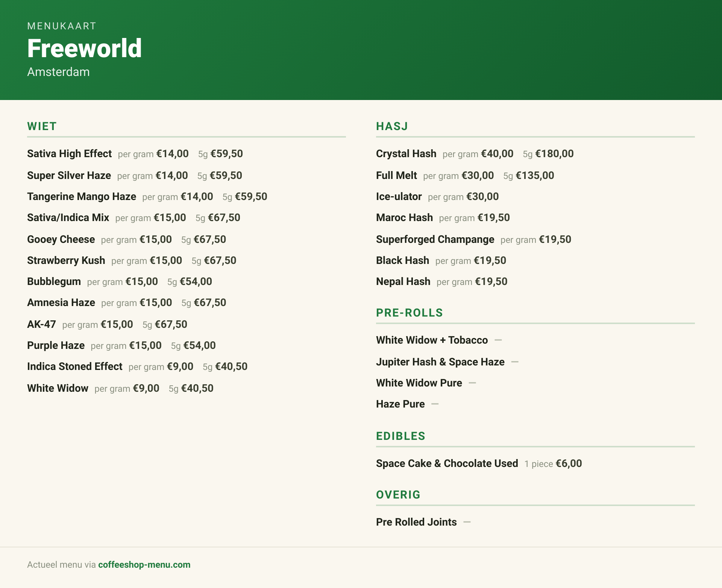This screenshot has height=588, width=722.
Task: Select White Widow in the Wiet list
Action: point(58,388)
